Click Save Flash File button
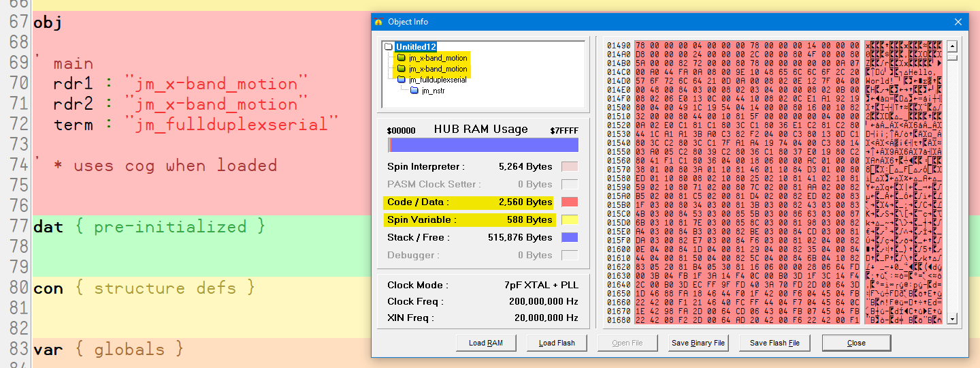Image resolution: width=980 pixels, height=368 pixels. tap(774, 343)
